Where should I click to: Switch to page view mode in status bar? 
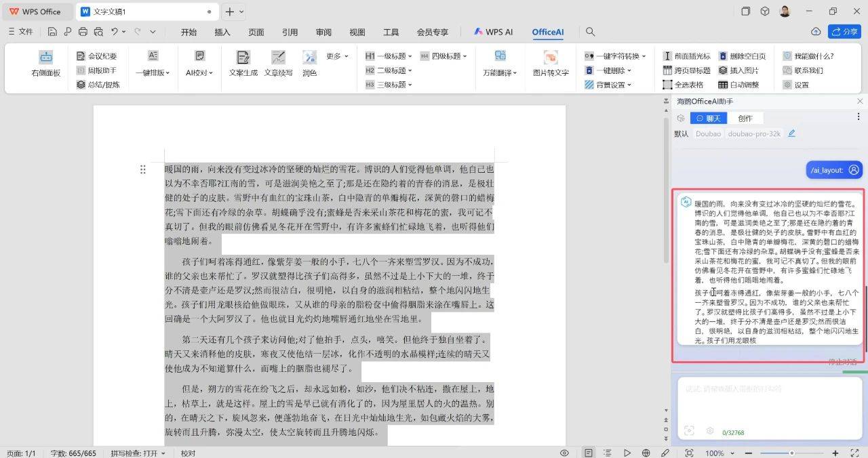coord(588,453)
